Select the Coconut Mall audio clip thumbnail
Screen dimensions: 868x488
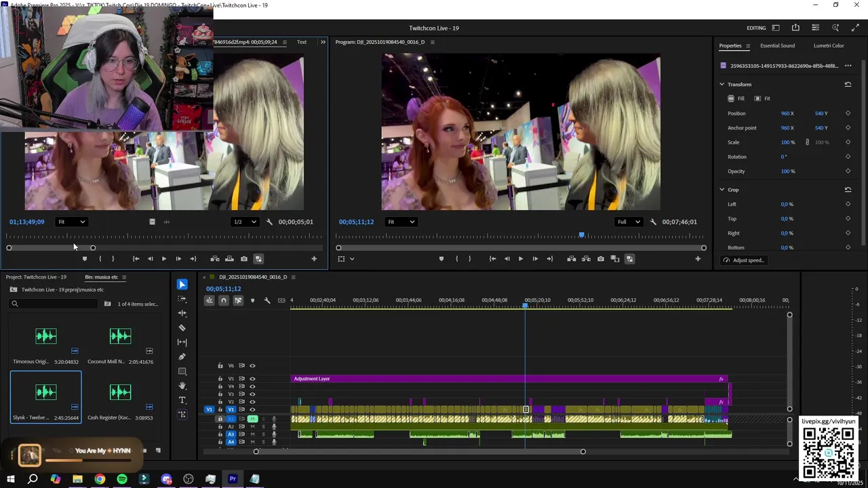coord(120,336)
